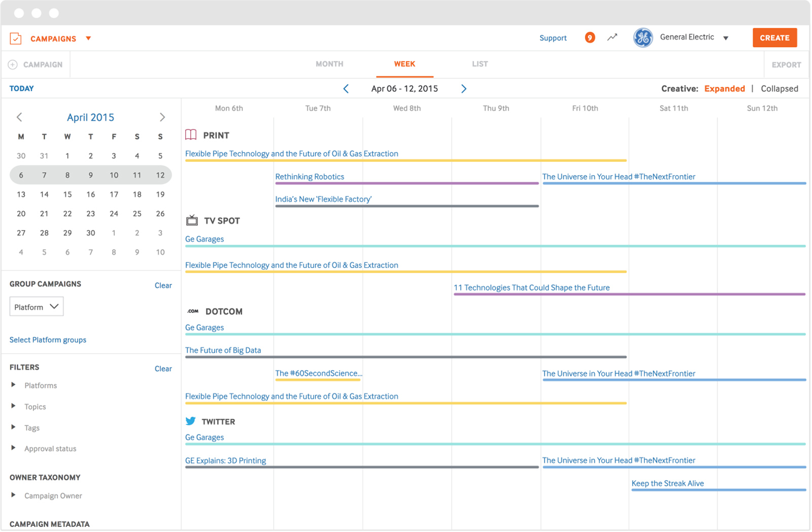Open the Campaigns dropdown arrow
The width and height of the screenshot is (812, 532).
coord(88,39)
